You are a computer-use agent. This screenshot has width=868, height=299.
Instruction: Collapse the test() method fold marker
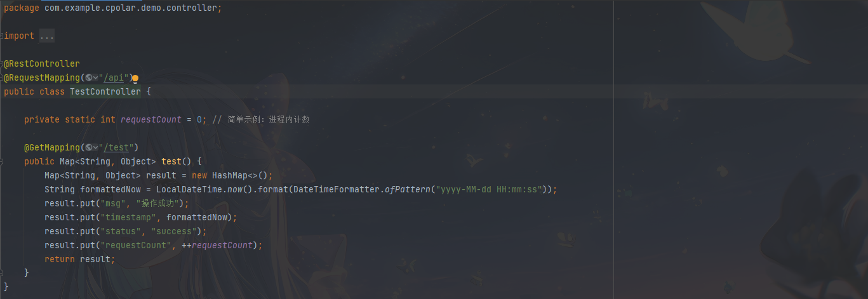pyautogui.click(x=2, y=162)
